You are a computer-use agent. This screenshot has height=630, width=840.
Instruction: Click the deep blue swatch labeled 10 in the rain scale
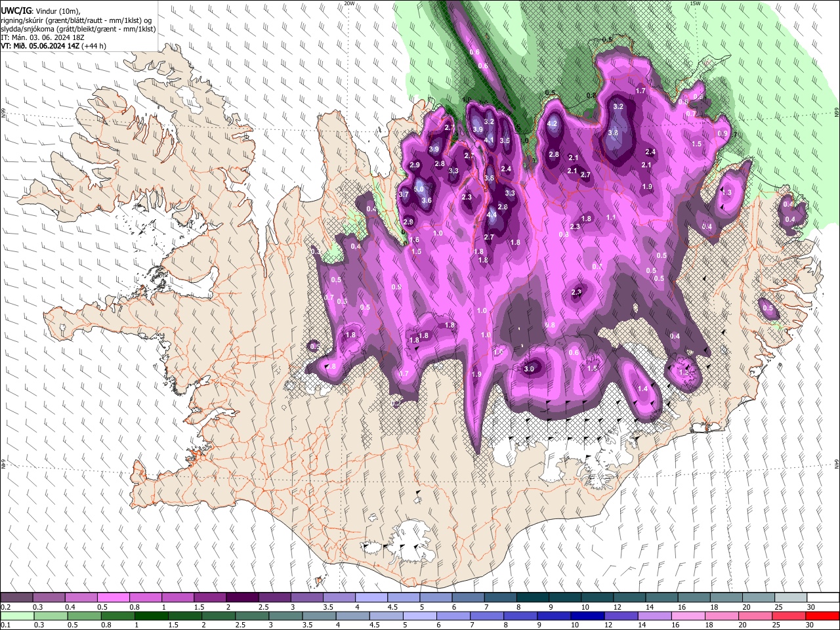tap(587, 616)
